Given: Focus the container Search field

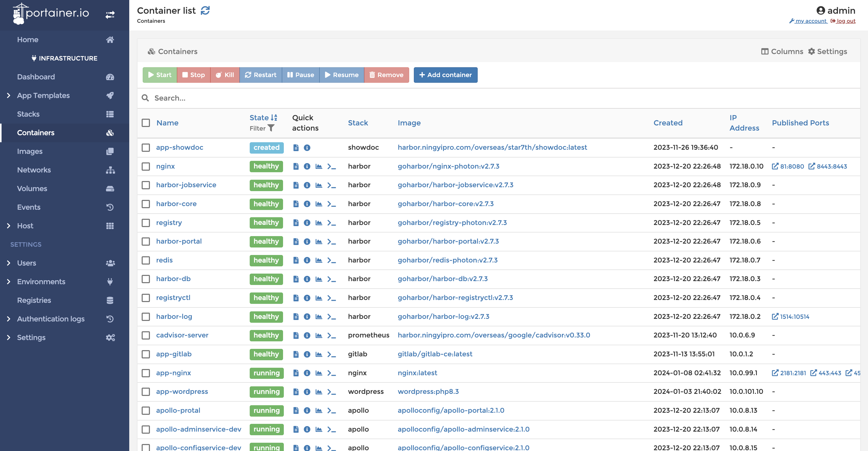Looking at the screenshot, I should pyautogui.click(x=499, y=98).
